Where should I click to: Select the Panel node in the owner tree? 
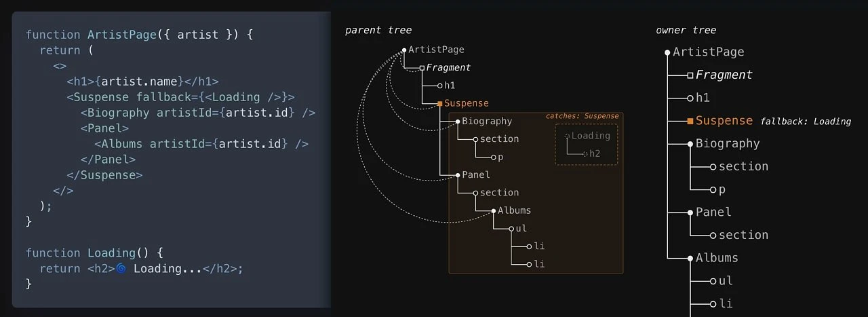click(x=713, y=212)
